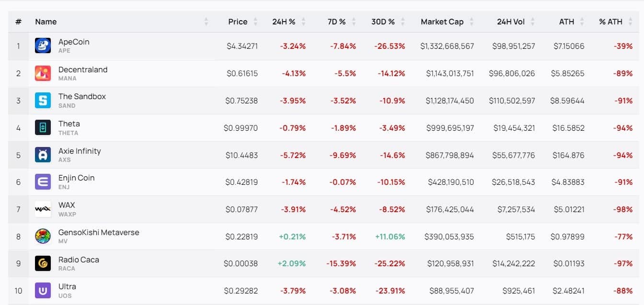644x305 pixels.
Task: Click the ApeCoin logo icon
Action: [x=43, y=46]
